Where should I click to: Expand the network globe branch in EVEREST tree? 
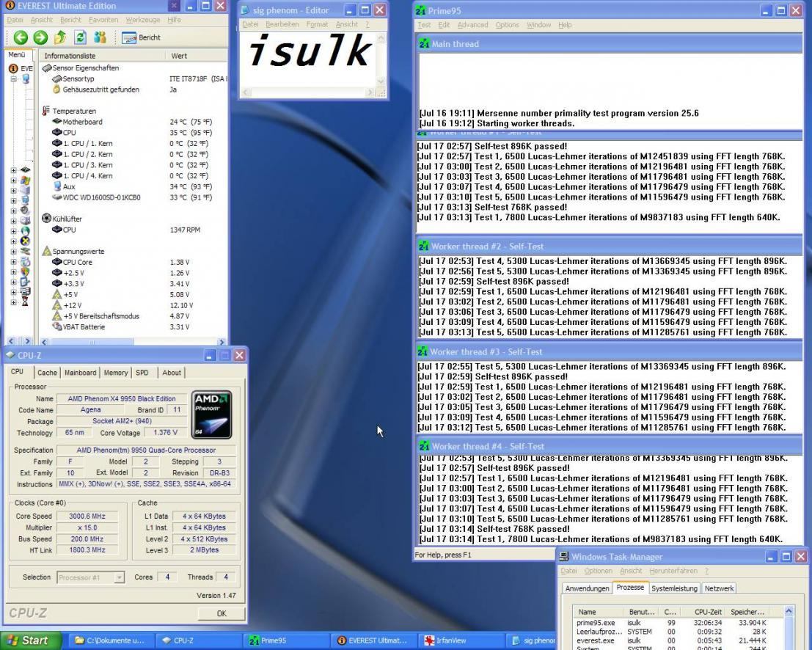(x=13, y=231)
